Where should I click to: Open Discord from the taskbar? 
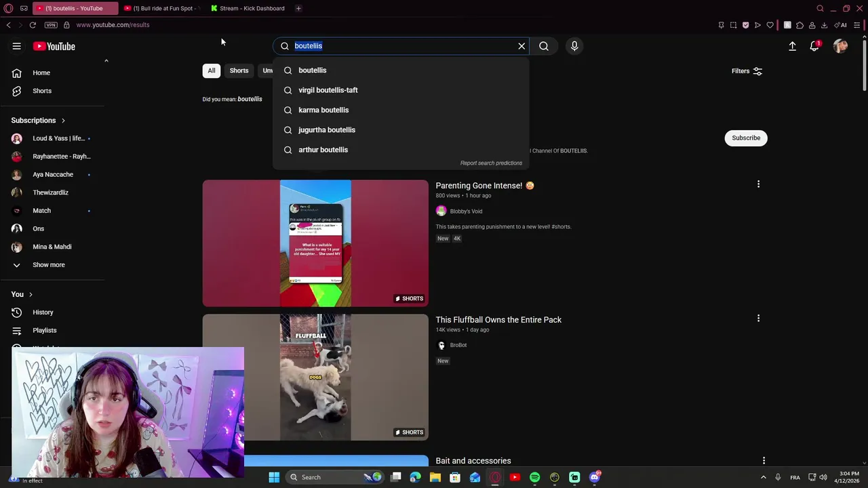595,477
